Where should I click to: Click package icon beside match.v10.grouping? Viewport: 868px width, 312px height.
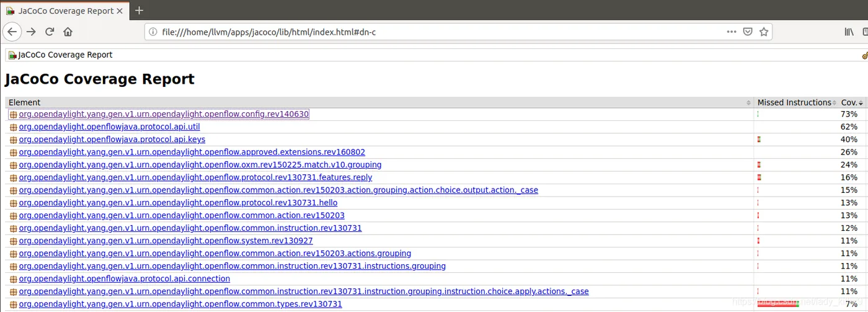tap(14, 165)
